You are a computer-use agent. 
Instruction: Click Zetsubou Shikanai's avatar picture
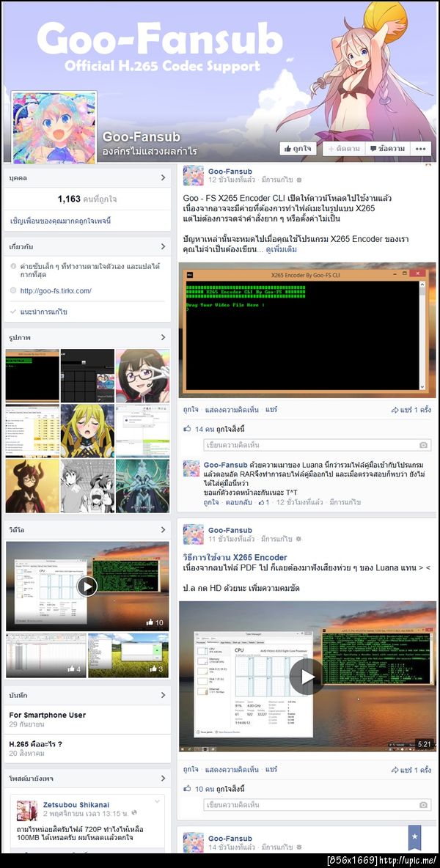[x=27, y=810]
